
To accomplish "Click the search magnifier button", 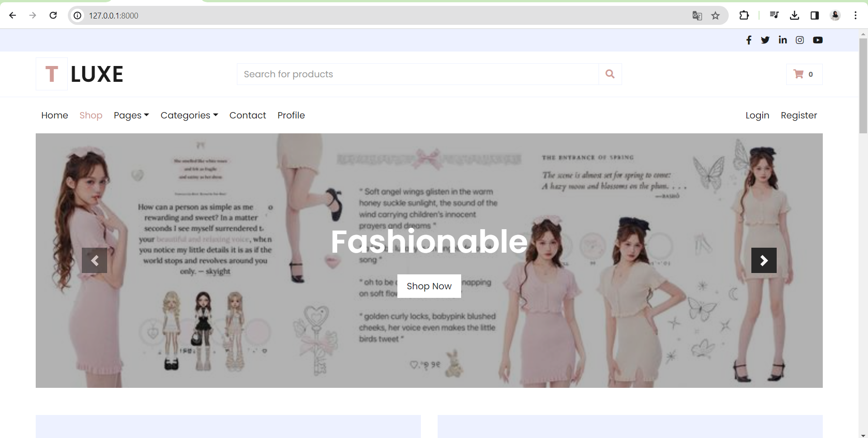I will (x=610, y=74).
